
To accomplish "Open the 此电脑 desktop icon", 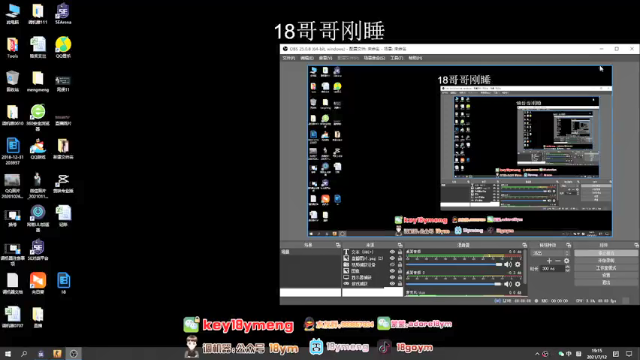I will (13, 13).
